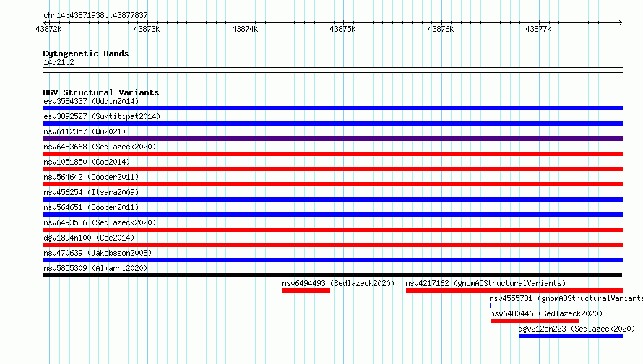The image size is (643, 364).
Task: Select the blue bar under nsv564651
Action: 332,214
